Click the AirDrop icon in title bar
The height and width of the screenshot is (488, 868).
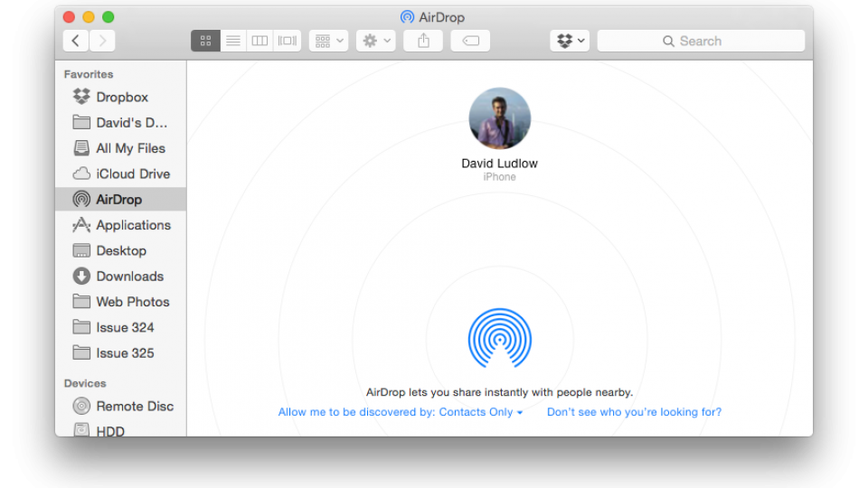point(408,17)
